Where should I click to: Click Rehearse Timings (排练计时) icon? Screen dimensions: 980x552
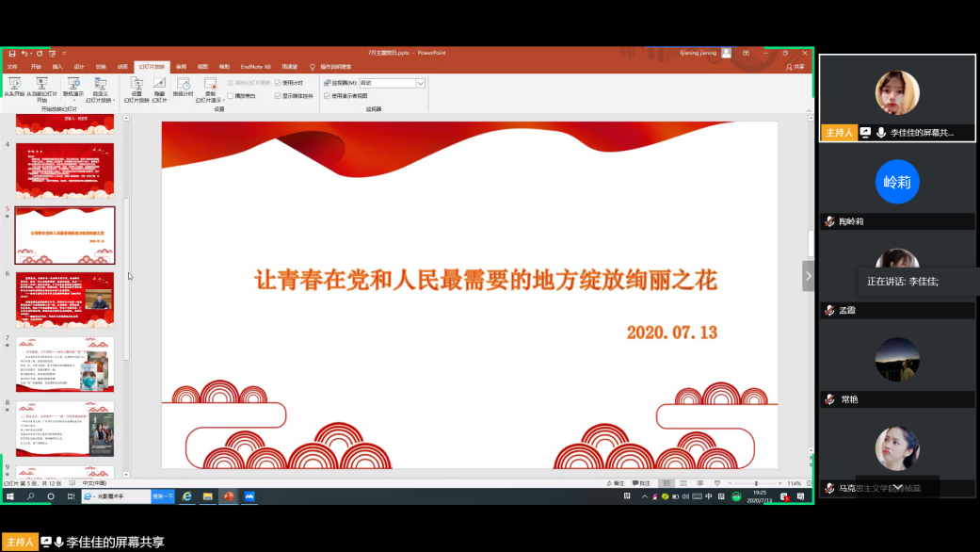point(184,88)
